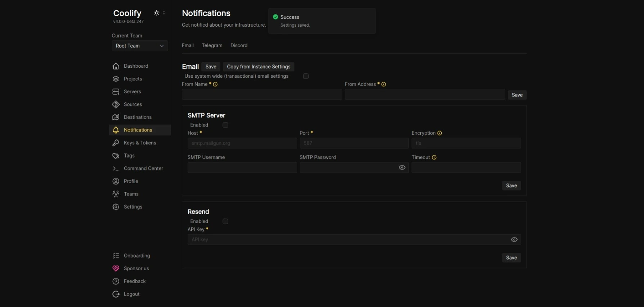Open Projects from the sidebar

click(x=140, y=79)
